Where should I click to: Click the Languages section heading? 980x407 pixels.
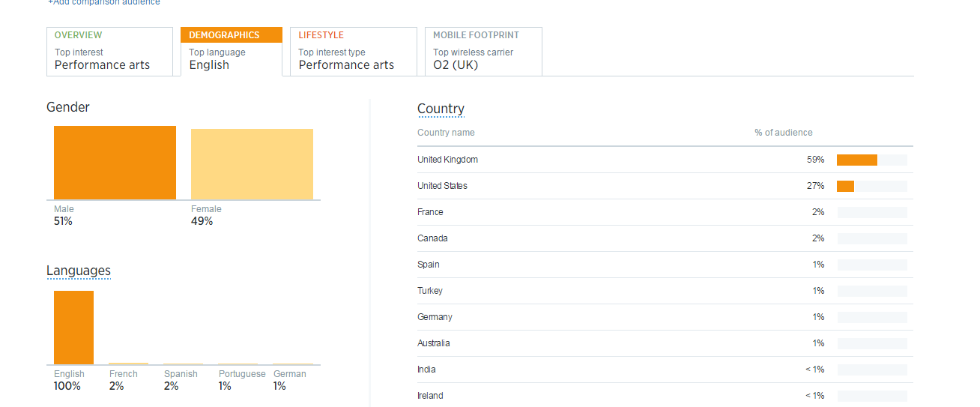(79, 271)
